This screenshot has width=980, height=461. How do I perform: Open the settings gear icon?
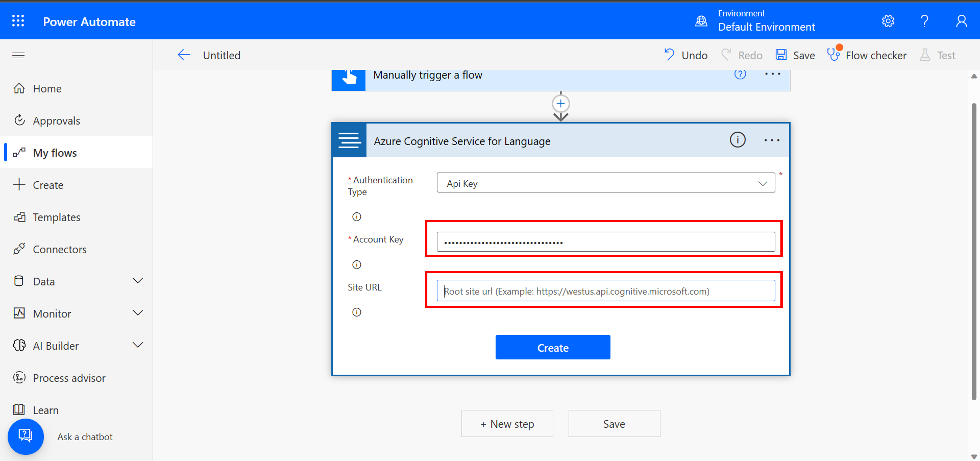click(888, 21)
